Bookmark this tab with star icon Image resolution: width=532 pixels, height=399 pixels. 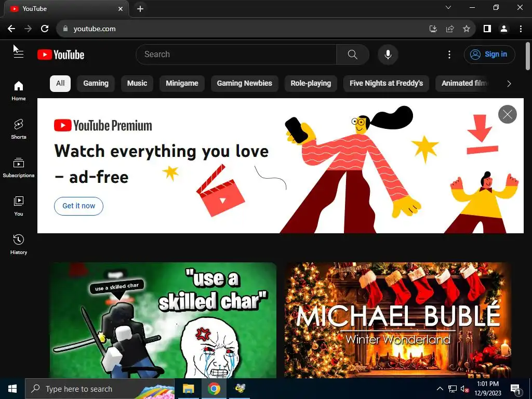tap(467, 29)
